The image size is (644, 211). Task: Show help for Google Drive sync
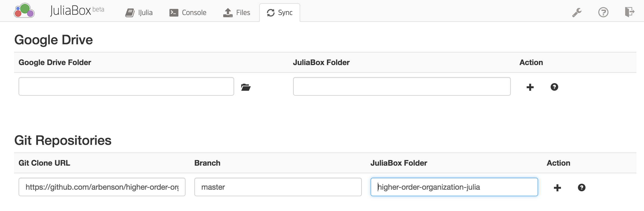tap(554, 87)
